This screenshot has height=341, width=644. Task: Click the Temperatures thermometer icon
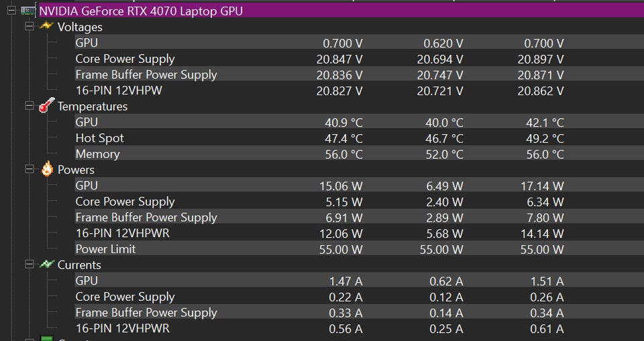pos(46,105)
